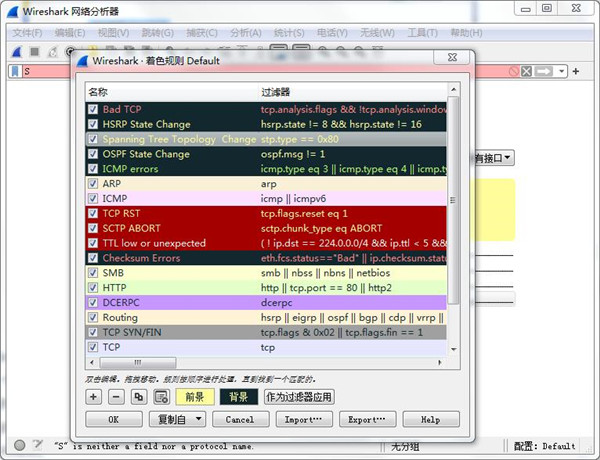Click the Export... button
The image size is (600, 460).
[x=367, y=419]
